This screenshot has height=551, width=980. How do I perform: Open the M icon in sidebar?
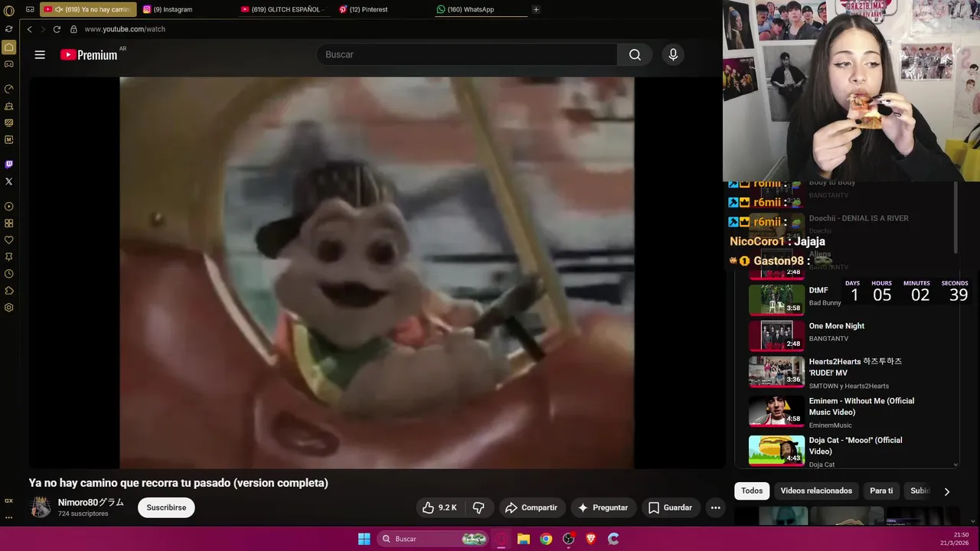coord(8,139)
